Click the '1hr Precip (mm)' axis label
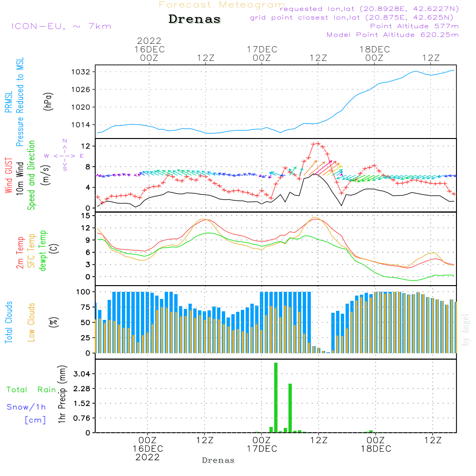 pos(61,394)
